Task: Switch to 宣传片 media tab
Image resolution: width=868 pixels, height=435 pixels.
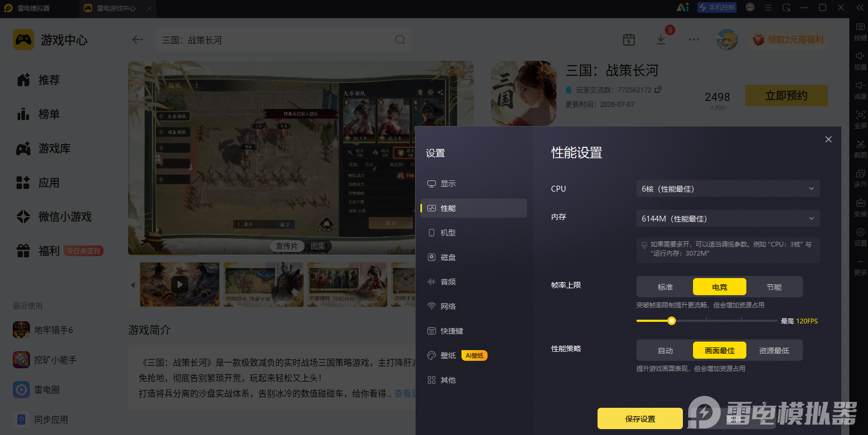Action: click(x=287, y=246)
